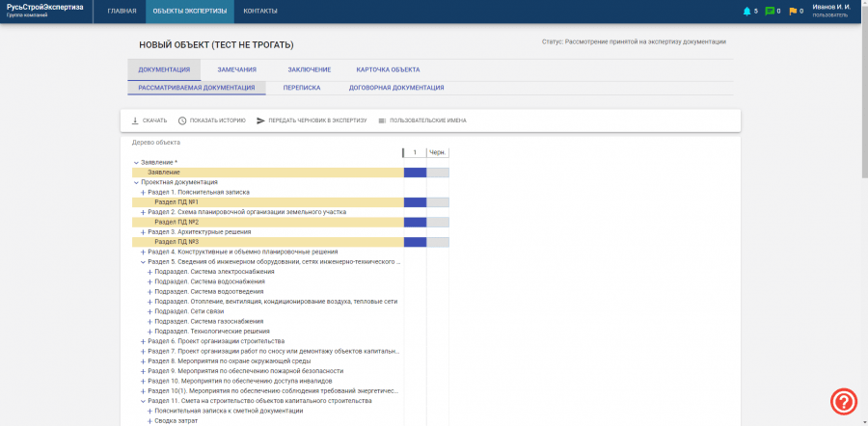Collapse the Проектная документация node
The width and height of the screenshot is (868, 426).
[x=136, y=182]
